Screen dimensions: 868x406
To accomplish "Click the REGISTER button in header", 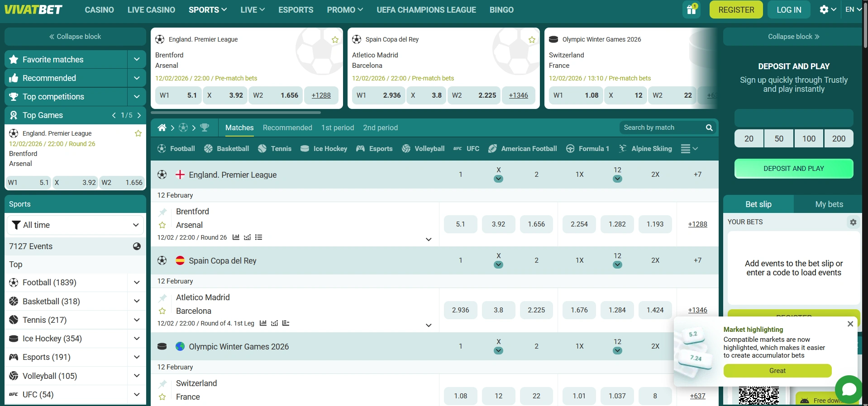I will 736,9.
